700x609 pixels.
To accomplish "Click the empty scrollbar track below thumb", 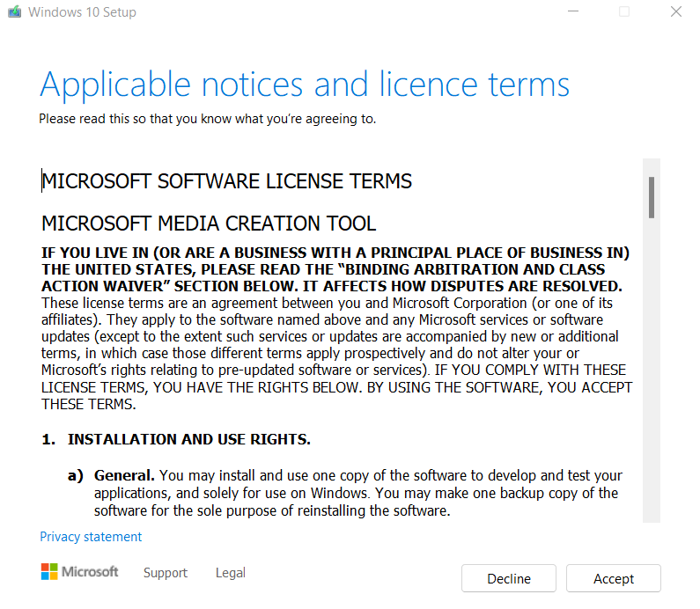I will 652,370.
